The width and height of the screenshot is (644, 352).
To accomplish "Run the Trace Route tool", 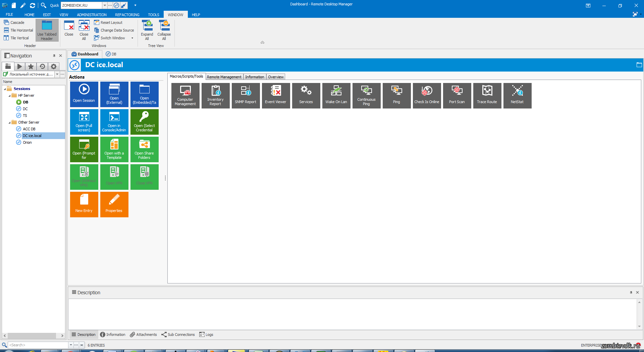I will pyautogui.click(x=487, y=96).
